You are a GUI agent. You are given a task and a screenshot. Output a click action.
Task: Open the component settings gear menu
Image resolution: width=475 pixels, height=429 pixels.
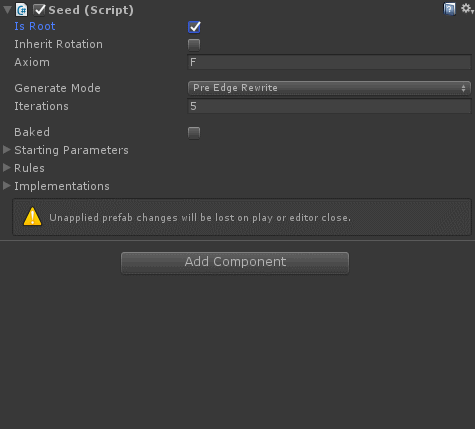point(467,9)
